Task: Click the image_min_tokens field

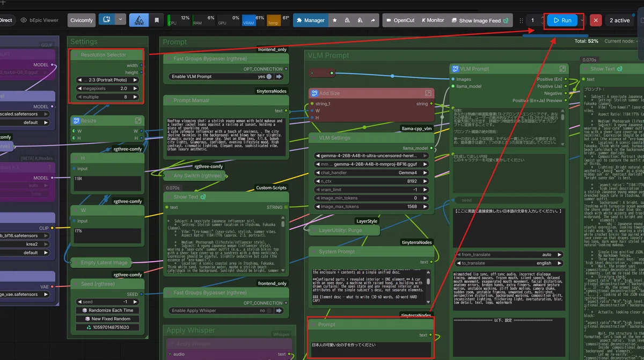Action: [x=371, y=198]
